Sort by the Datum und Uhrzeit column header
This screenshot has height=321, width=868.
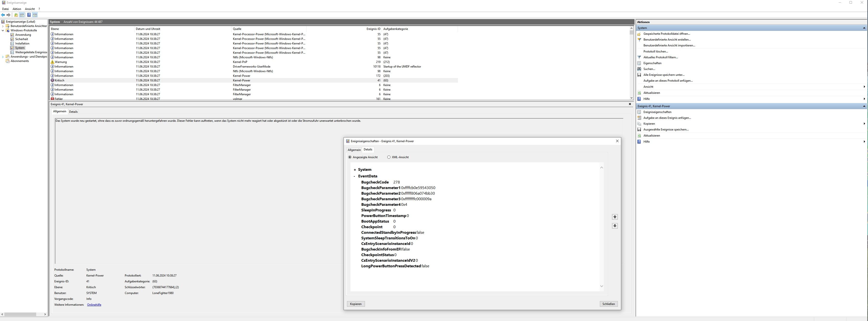coord(183,29)
